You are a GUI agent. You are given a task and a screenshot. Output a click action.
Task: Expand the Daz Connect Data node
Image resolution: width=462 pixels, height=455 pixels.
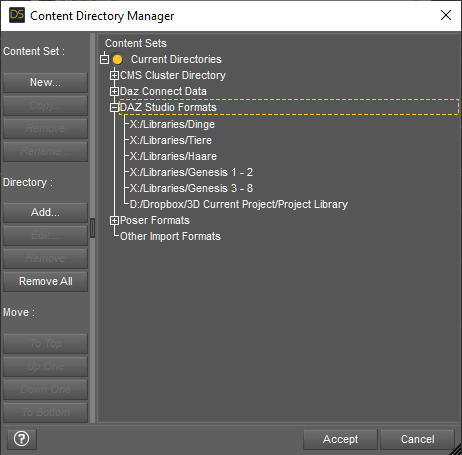114,91
